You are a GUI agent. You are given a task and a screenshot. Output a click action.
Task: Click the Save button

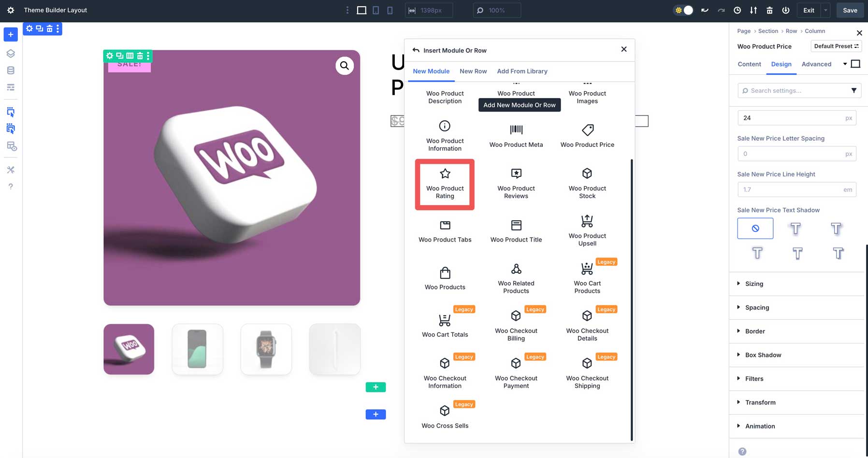tap(850, 10)
